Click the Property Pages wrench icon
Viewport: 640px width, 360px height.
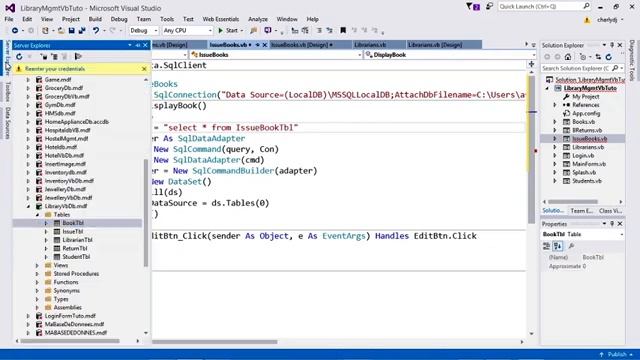point(571,246)
